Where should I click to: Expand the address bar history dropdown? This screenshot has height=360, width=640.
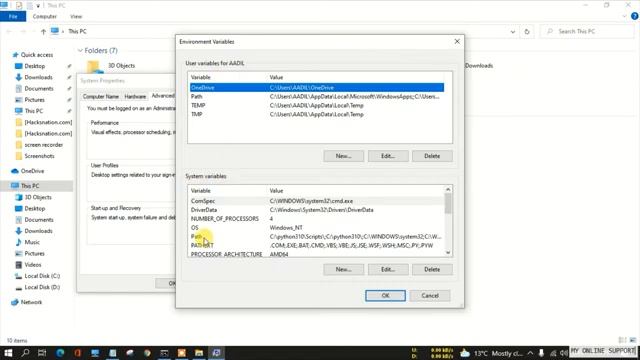(513, 31)
